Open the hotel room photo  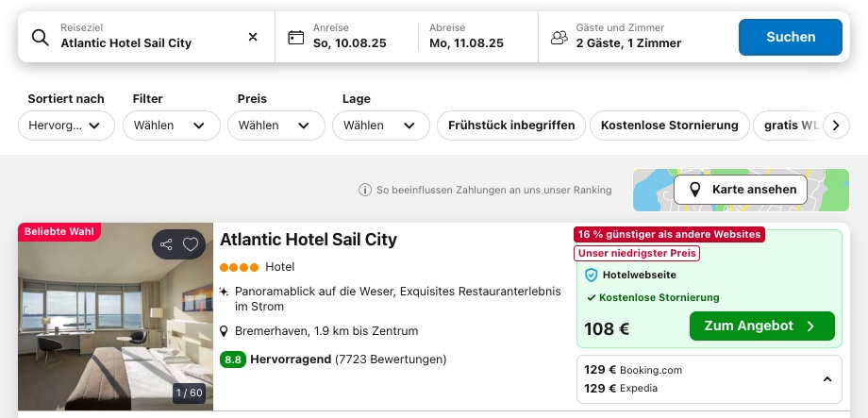(x=115, y=317)
